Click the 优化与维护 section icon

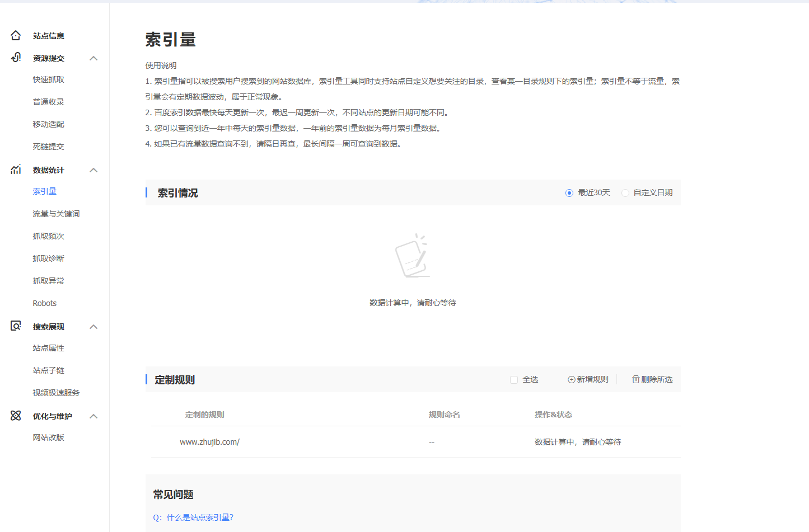pos(16,416)
